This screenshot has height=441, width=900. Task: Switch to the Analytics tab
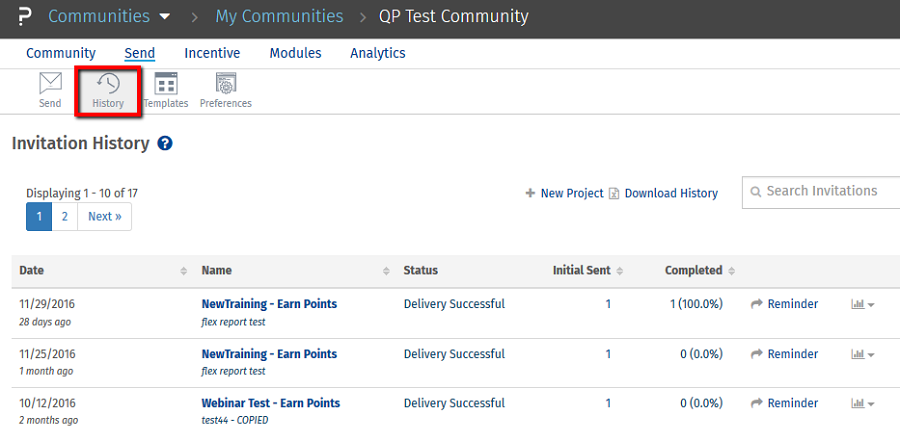tap(377, 53)
